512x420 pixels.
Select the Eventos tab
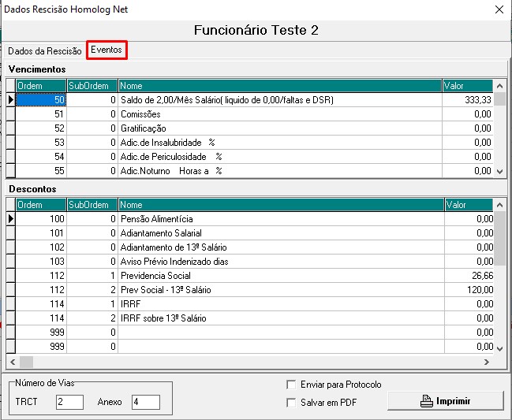click(107, 50)
